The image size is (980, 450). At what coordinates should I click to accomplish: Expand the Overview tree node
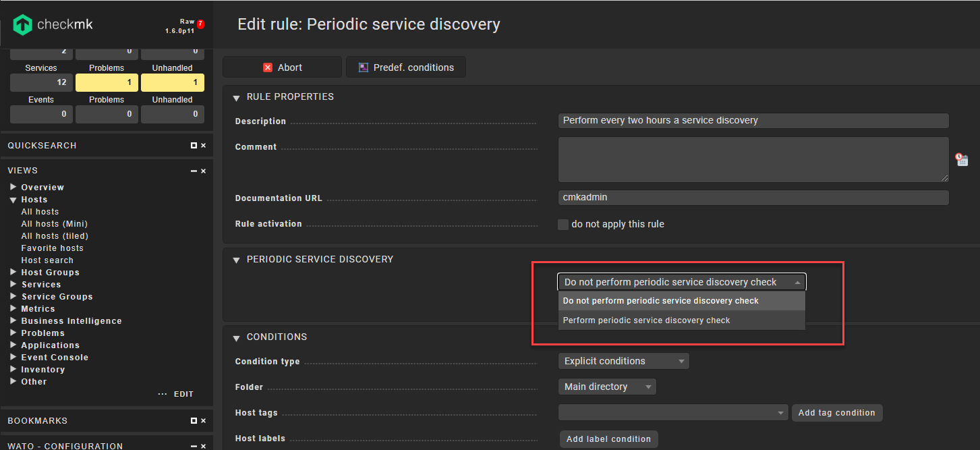click(13, 187)
